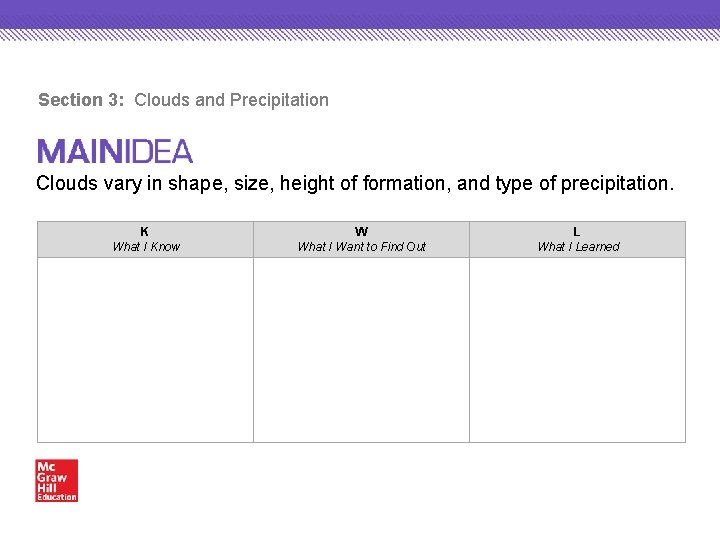Click the letter L column header
The image size is (720, 540).
point(577,232)
